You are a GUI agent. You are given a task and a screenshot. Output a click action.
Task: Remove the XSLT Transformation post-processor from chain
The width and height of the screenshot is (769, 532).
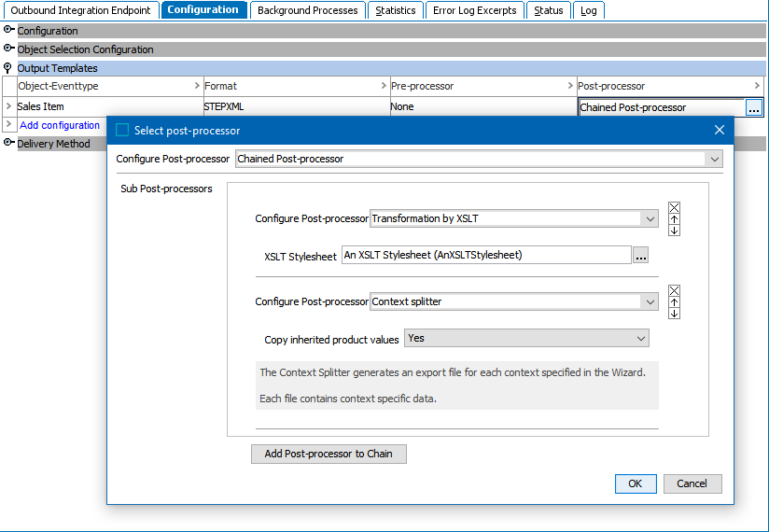(675, 208)
